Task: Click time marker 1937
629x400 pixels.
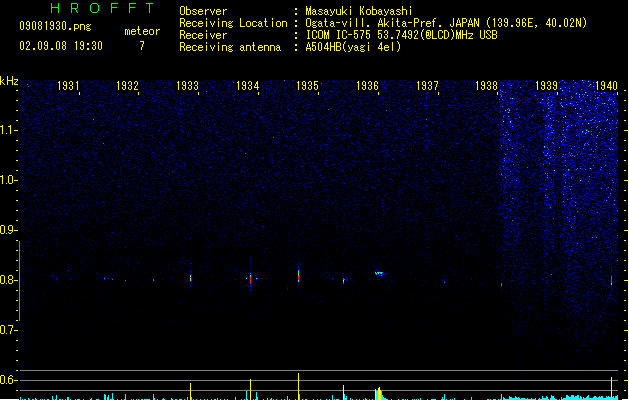Action: [x=427, y=86]
